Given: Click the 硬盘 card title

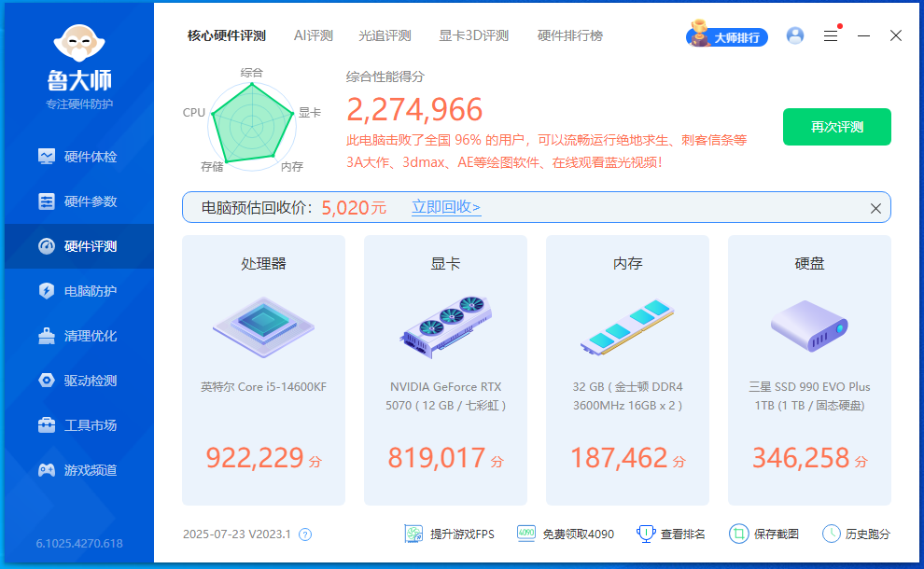Looking at the screenshot, I should point(810,263).
